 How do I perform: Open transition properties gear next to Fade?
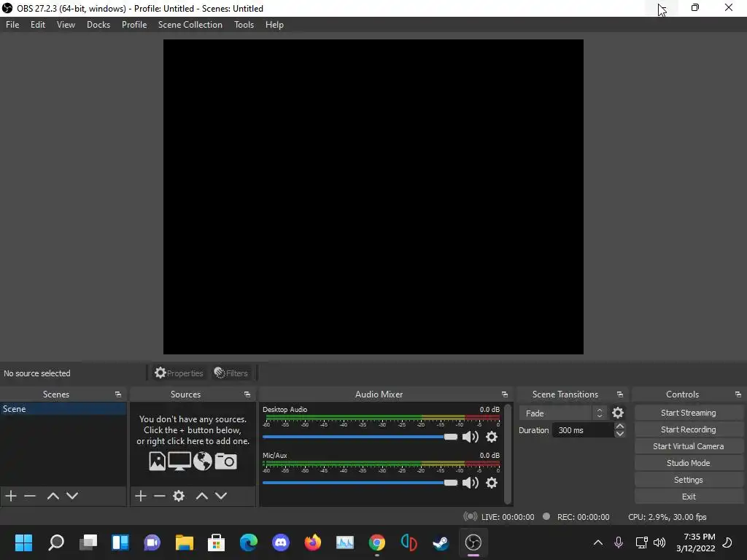618,413
